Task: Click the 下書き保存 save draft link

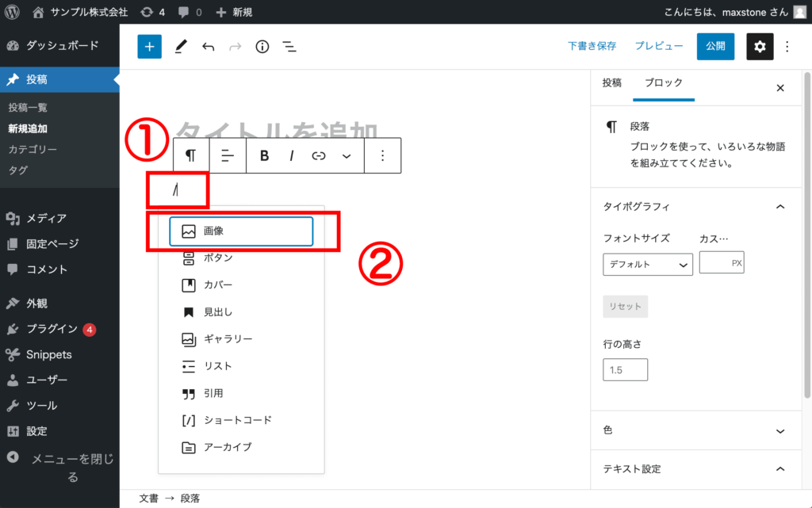Action: pyautogui.click(x=592, y=46)
